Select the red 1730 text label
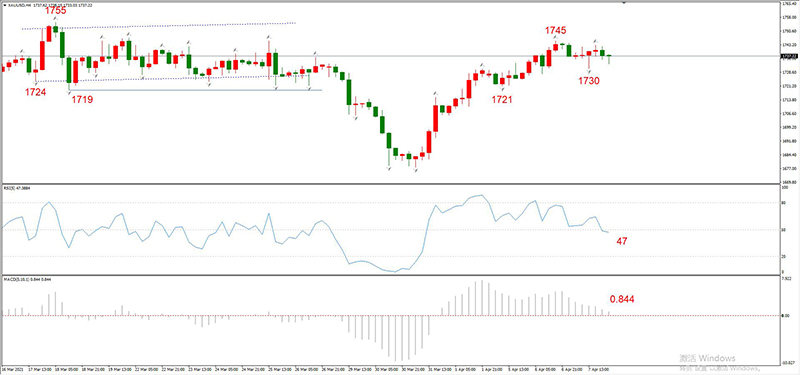This screenshot has height=375, width=800. [x=589, y=81]
